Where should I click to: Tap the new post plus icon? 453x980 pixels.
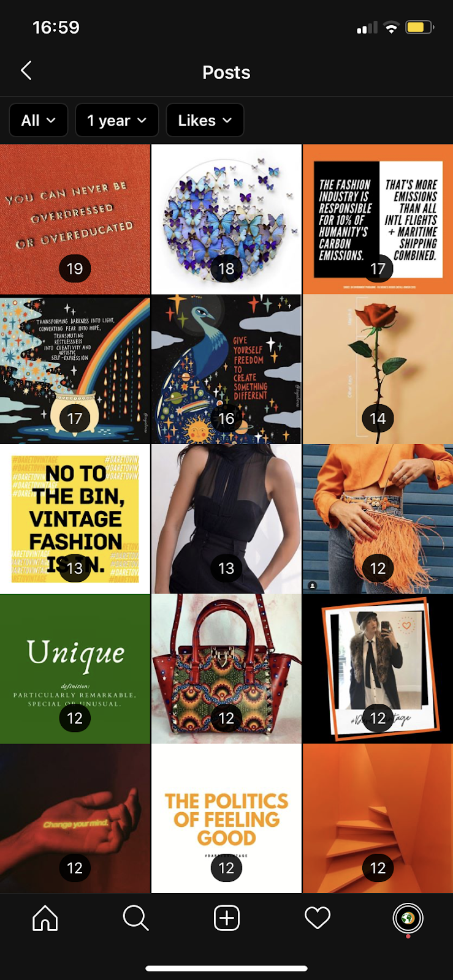click(x=226, y=918)
